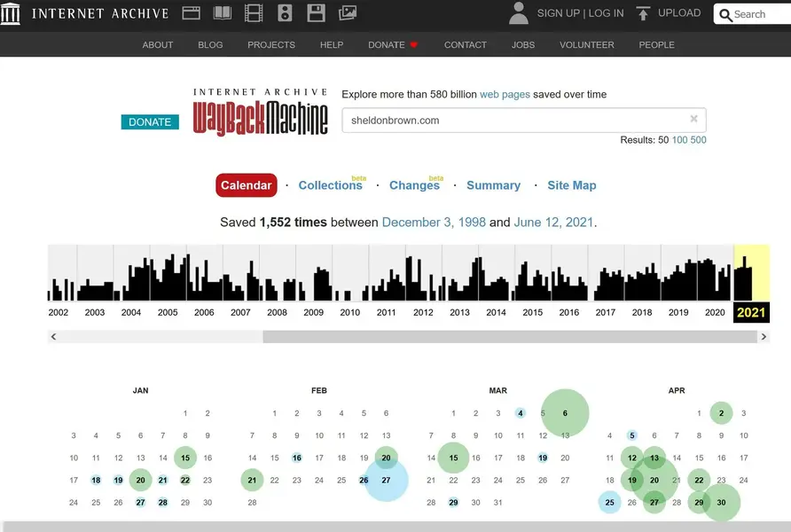Click the top-right Search box

pyautogui.click(x=752, y=14)
